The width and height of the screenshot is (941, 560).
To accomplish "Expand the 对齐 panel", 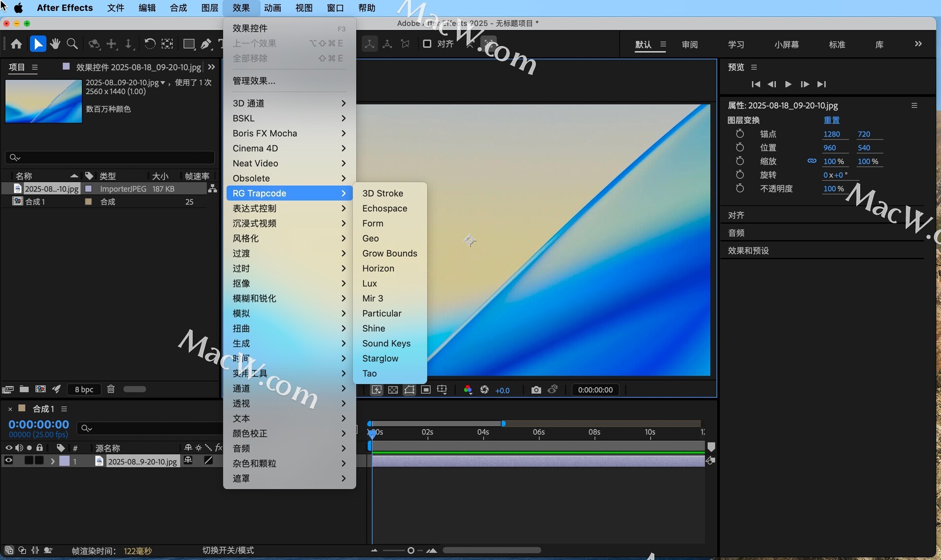I will point(736,215).
